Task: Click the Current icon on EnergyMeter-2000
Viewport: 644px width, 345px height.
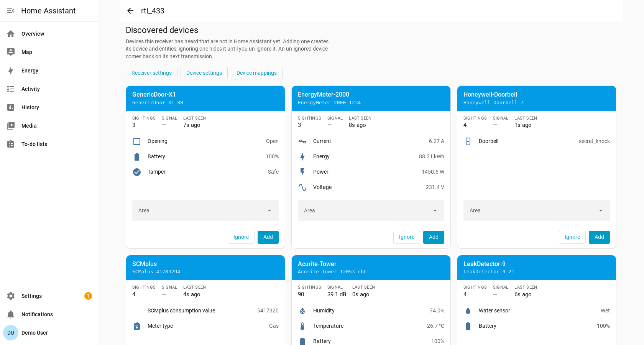Action: 302,141
